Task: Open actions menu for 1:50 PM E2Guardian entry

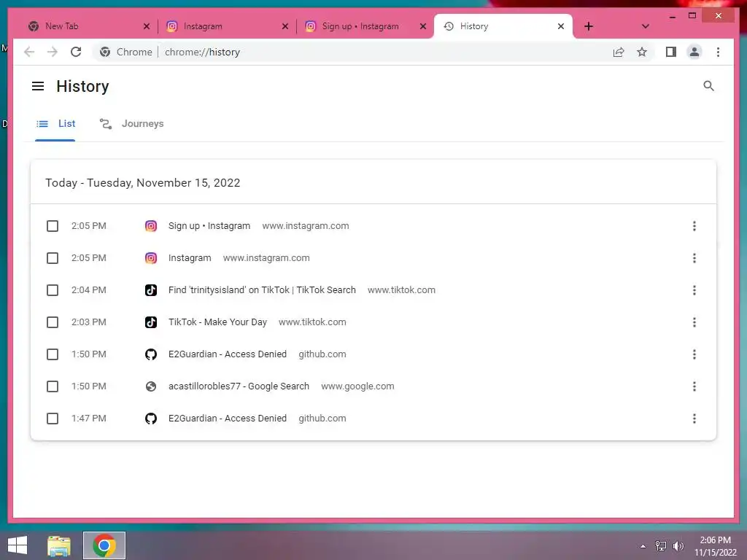Action: click(694, 354)
